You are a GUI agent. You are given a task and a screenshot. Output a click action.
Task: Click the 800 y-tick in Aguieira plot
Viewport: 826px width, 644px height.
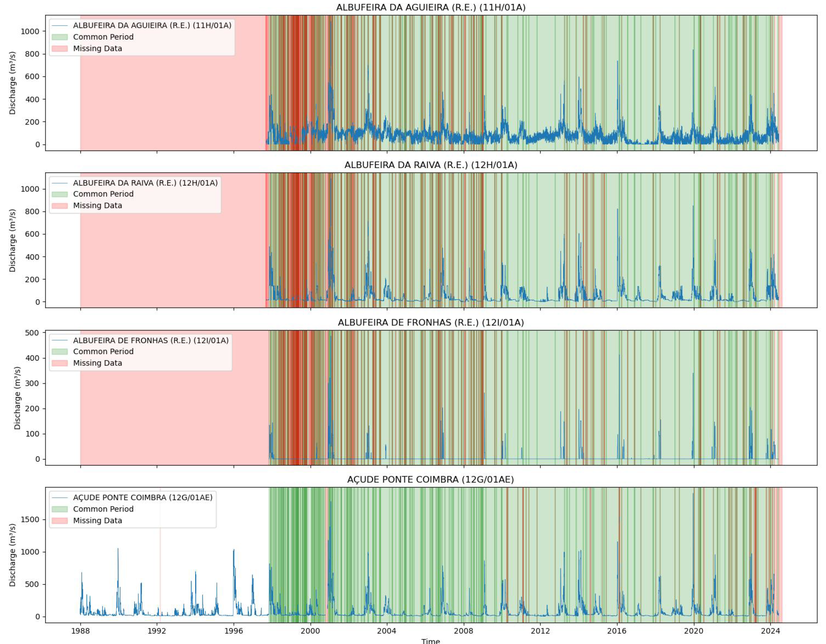pyautogui.click(x=33, y=54)
